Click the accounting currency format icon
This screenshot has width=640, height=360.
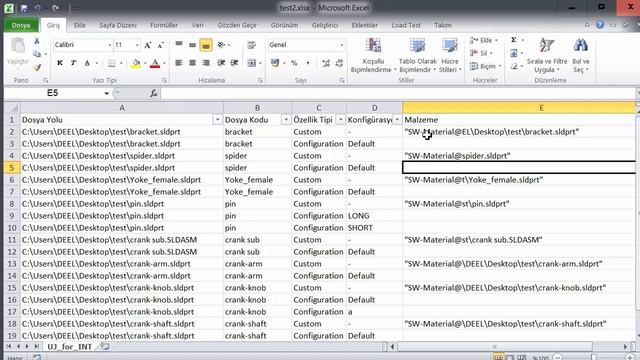click(275, 63)
